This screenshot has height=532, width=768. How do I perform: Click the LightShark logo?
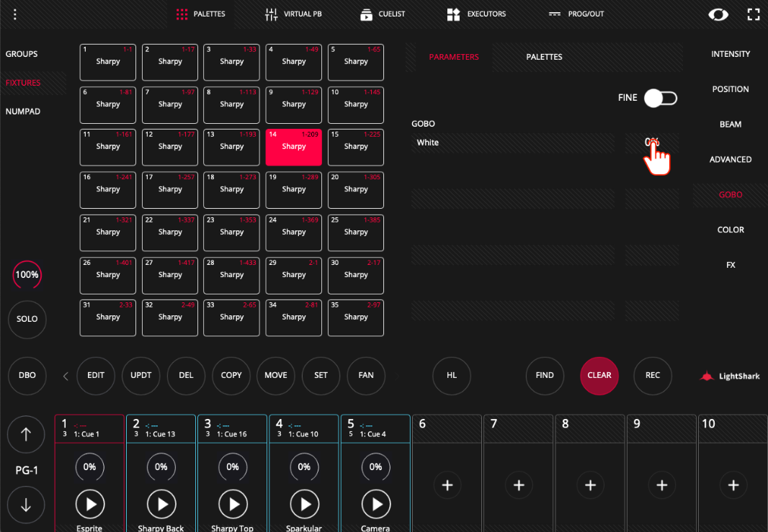tap(729, 376)
